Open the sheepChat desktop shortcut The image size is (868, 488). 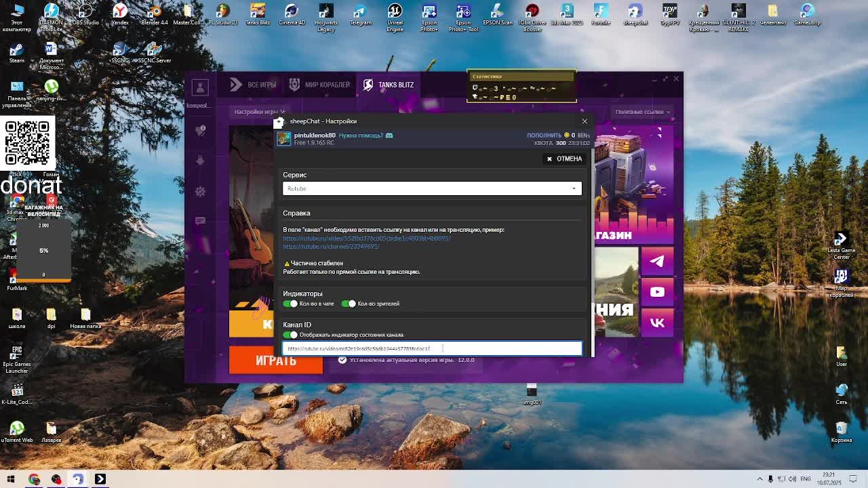coord(635,15)
